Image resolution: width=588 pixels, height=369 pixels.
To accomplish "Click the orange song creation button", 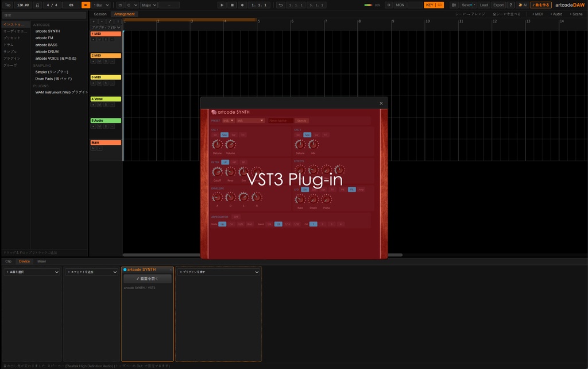I will [x=540, y=5].
